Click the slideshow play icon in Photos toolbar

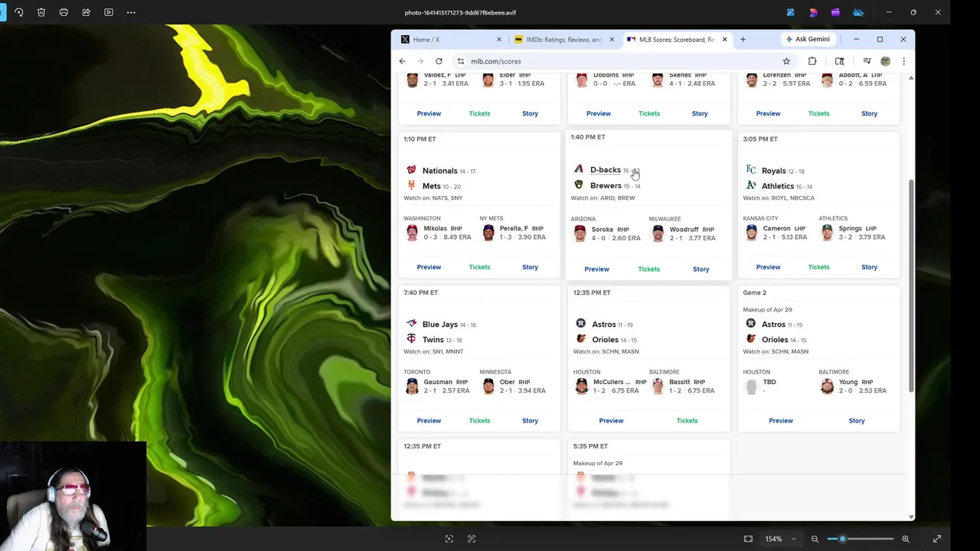(x=109, y=12)
